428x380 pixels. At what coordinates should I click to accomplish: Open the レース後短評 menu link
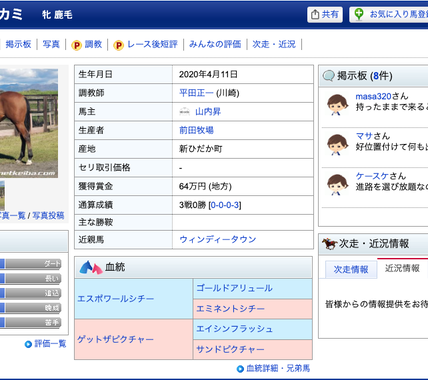point(152,44)
